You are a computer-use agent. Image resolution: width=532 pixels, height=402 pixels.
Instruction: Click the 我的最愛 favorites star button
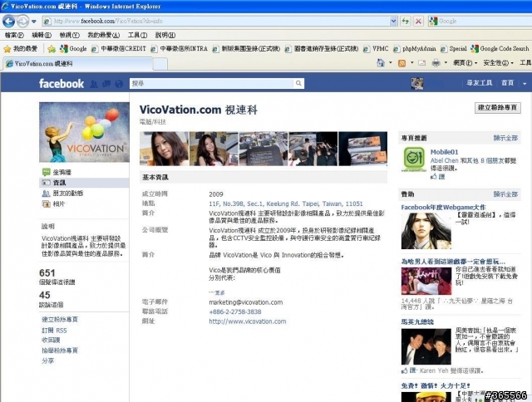[x=20, y=49]
